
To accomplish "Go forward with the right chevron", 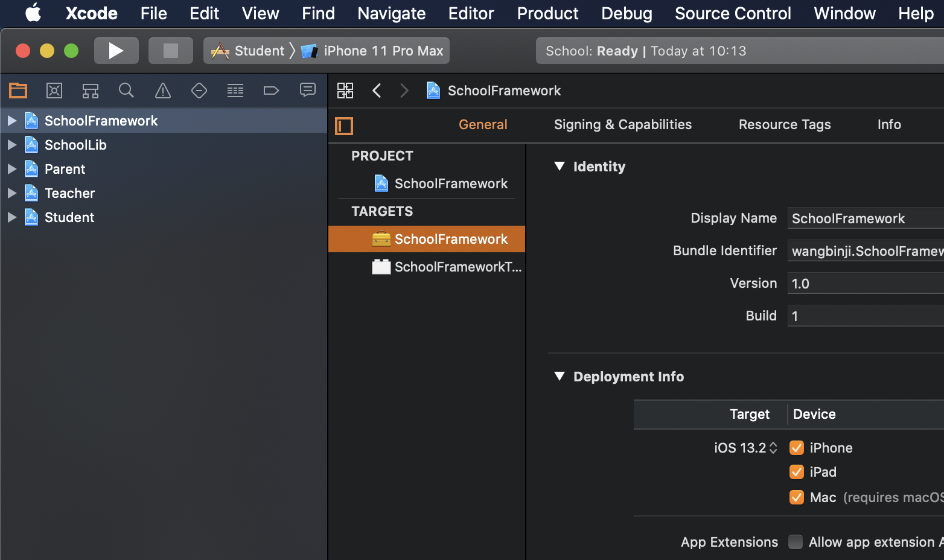I will coord(404,91).
